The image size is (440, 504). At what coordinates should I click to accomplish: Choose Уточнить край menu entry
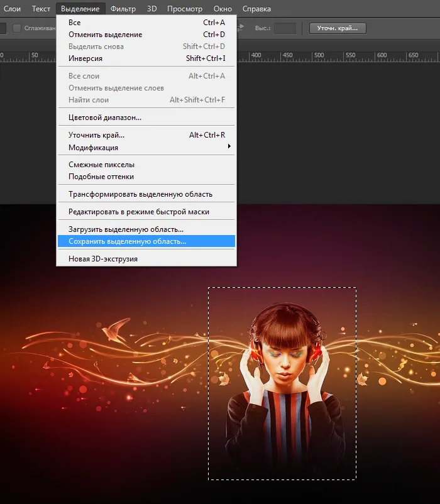coord(146,135)
